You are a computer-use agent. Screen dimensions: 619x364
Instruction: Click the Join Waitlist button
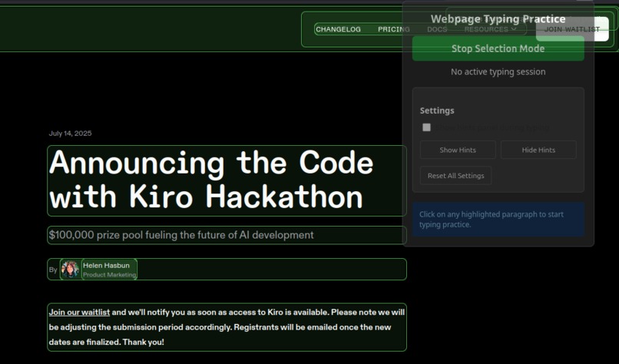572,29
